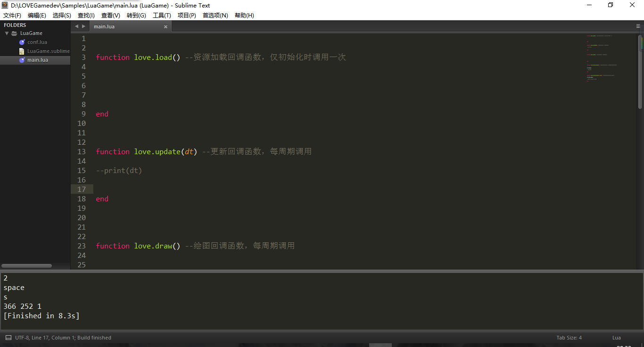Open the Lua syntax selector in the status bar
The image size is (644, 347).
click(617, 338)
